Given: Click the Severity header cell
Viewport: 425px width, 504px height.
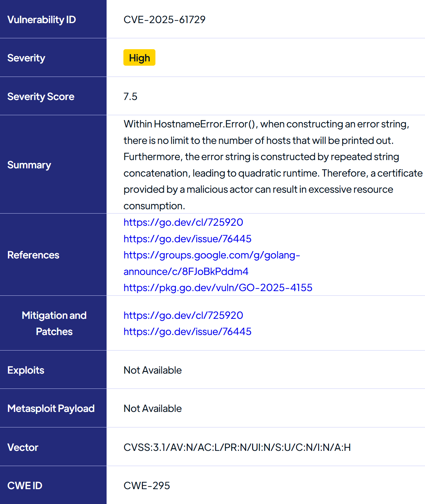Looking at the screenshot, I should 53,58.
